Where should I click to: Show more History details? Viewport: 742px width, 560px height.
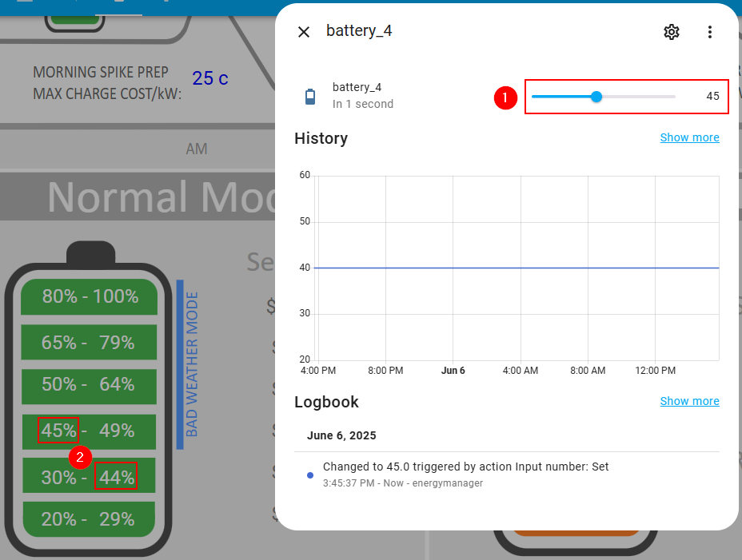689,137
